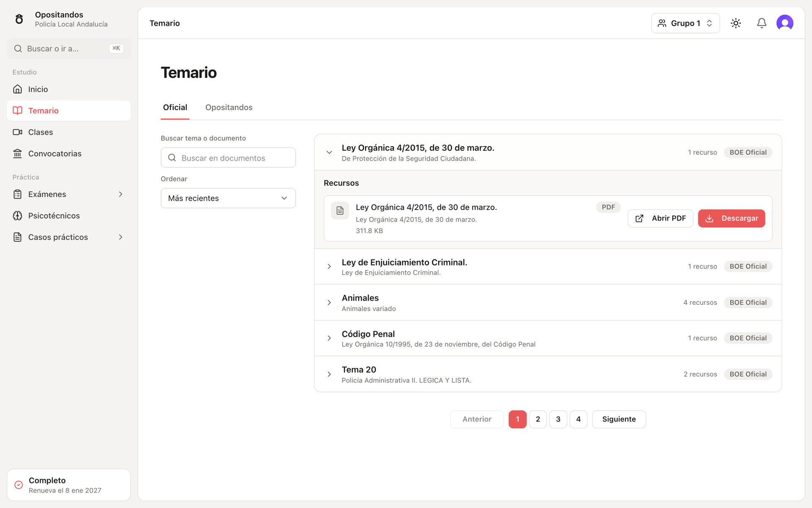This screenshot has width=812, height=508.
Task: Click the Casos prácticos document icon
Action: [x=17, y=237]
